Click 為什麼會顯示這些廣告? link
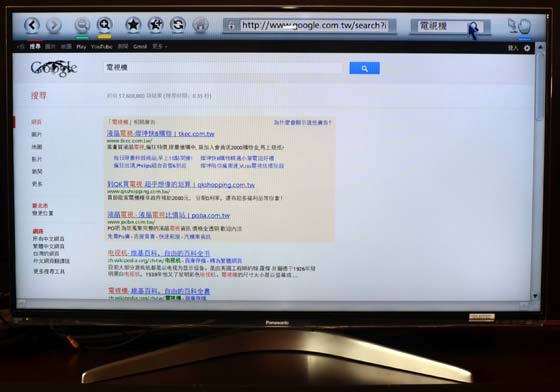The image size is (560, 392). click(x=302, y=122)
